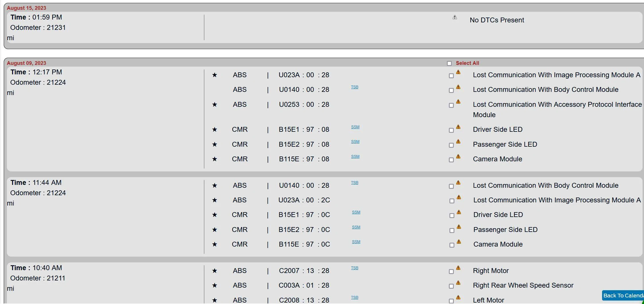Open the SSM link for B15E1:97:08
The image size is (644, 304).
click(x=355, y=127)
